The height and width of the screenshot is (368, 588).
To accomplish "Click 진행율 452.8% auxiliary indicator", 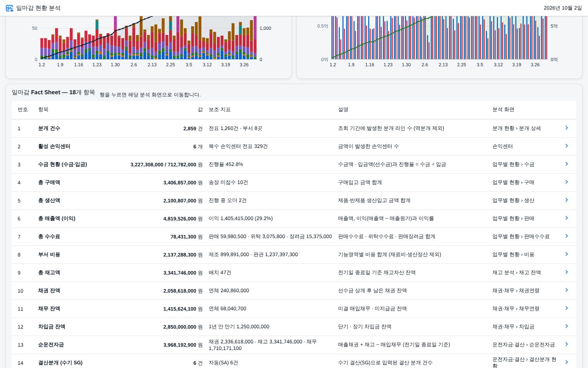I will (226, 164).
